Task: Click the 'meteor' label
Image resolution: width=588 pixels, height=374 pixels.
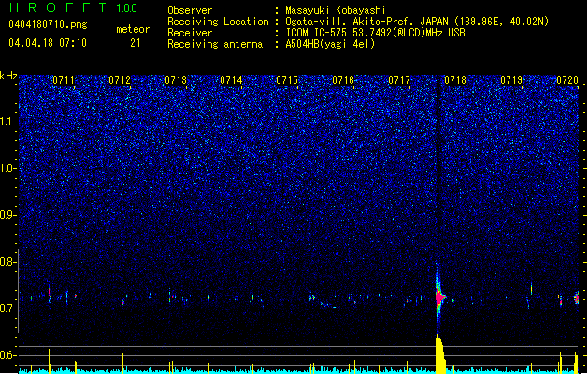Action: [x=133, y=29]
